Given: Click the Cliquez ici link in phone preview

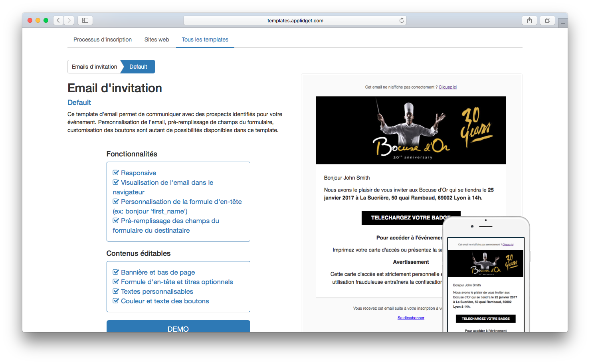Looking at the screenshot, I should (x=508, y=245).
